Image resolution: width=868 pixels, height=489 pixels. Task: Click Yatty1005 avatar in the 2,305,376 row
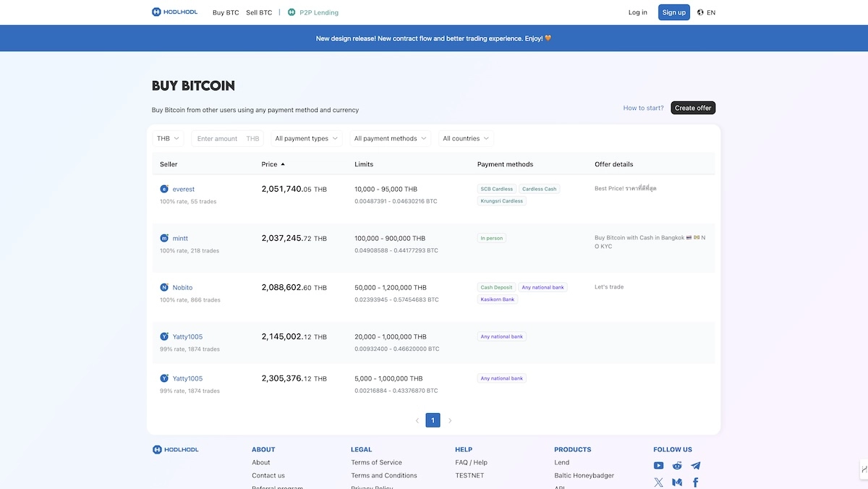point(164,378)
